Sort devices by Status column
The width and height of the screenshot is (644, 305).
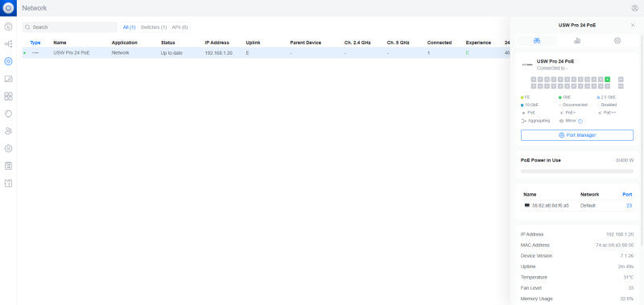168,43
